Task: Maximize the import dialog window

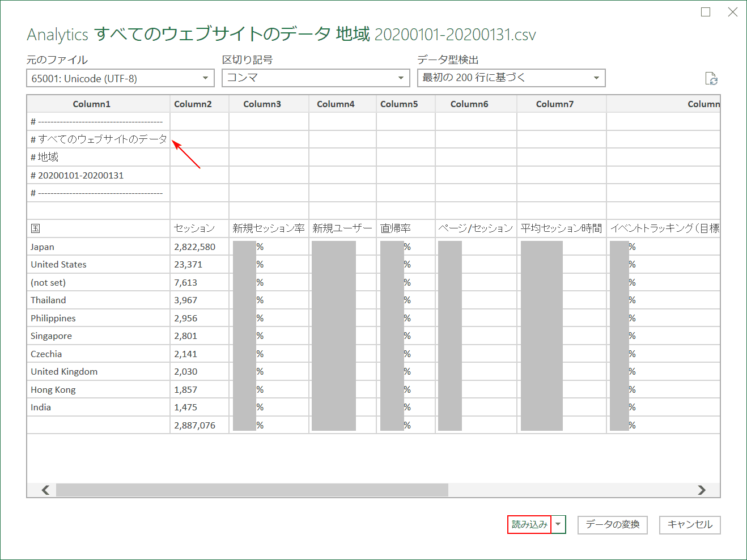Action: point(706,12)
